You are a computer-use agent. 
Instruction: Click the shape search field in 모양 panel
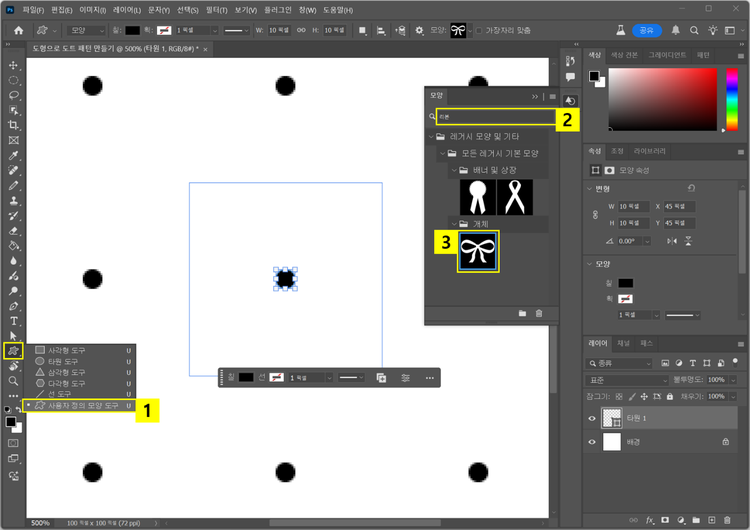tap(495, 117)
